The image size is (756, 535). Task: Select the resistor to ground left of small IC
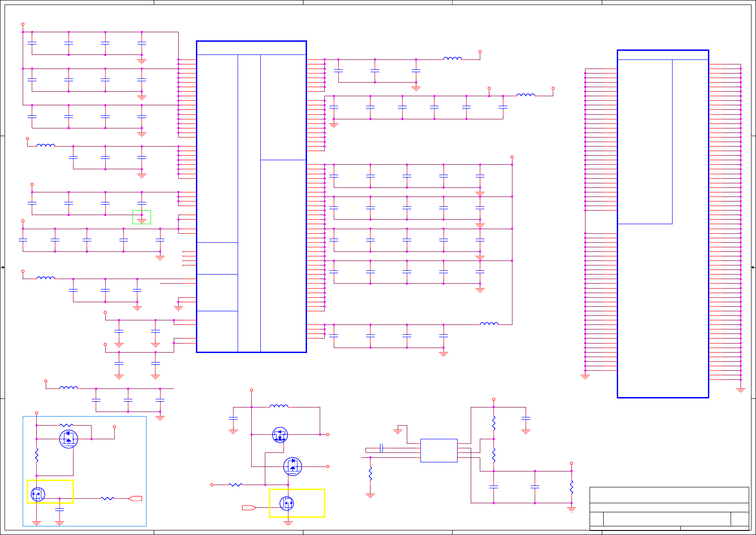click(371, 473)
